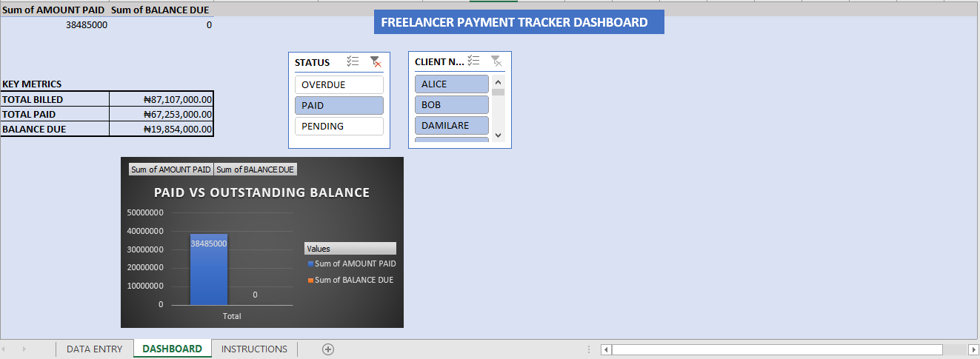Go to next sheet tab arrow

click(24, 349)
